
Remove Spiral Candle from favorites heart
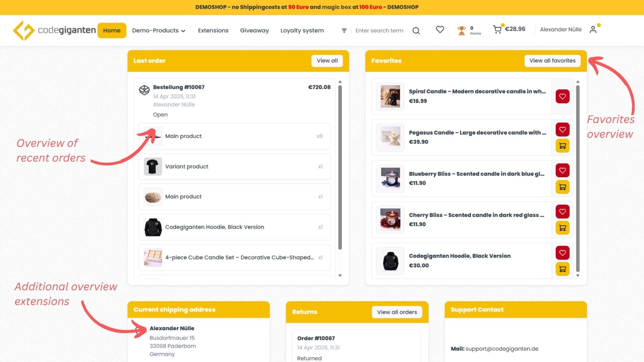(x=562, y=96)
